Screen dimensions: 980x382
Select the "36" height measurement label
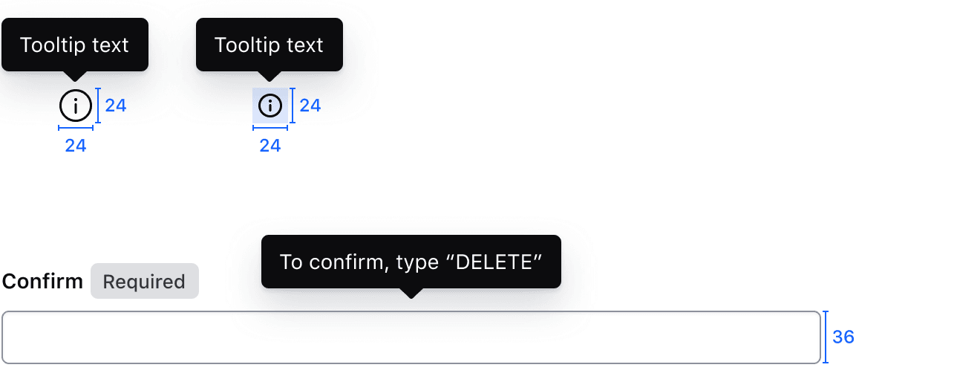click(843, 337)
